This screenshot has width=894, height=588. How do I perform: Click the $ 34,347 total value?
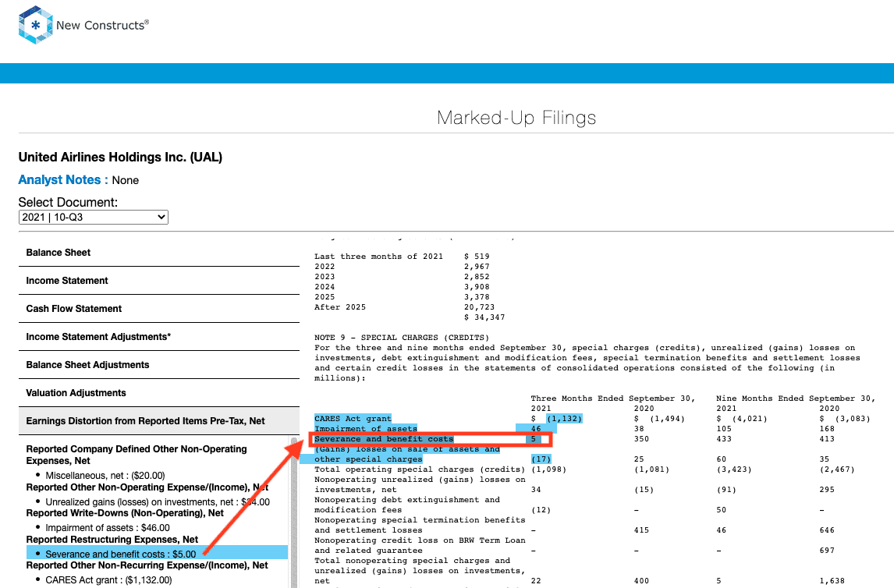(484, 317)
